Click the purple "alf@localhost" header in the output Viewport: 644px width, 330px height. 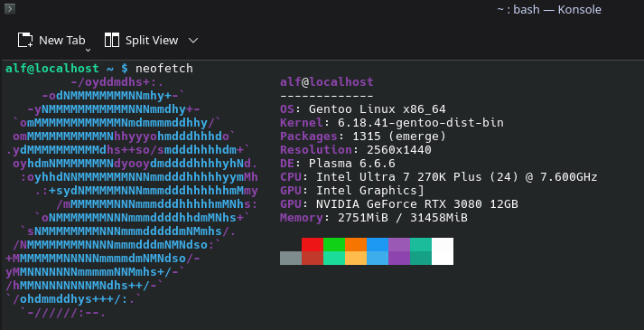(327, 81)
